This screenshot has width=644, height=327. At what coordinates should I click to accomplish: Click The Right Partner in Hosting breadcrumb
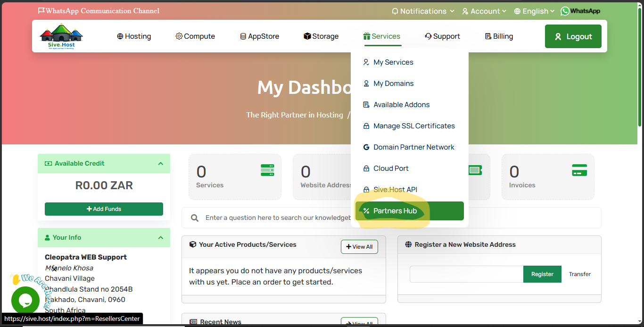pos(295,115)
